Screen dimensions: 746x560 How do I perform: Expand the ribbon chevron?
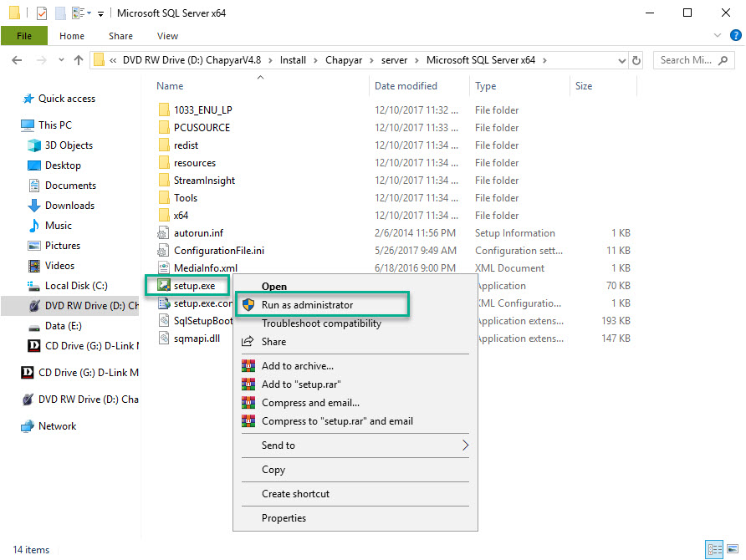click(x=718, y=35)
